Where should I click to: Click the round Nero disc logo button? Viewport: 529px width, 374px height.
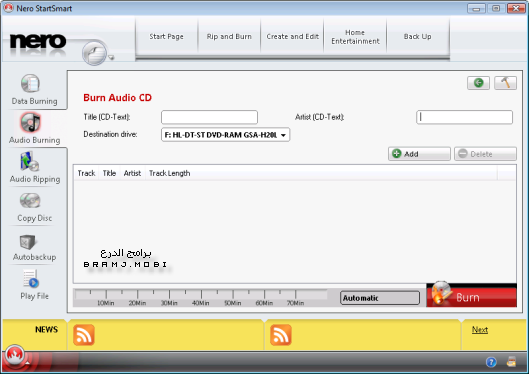click(94, 53)
